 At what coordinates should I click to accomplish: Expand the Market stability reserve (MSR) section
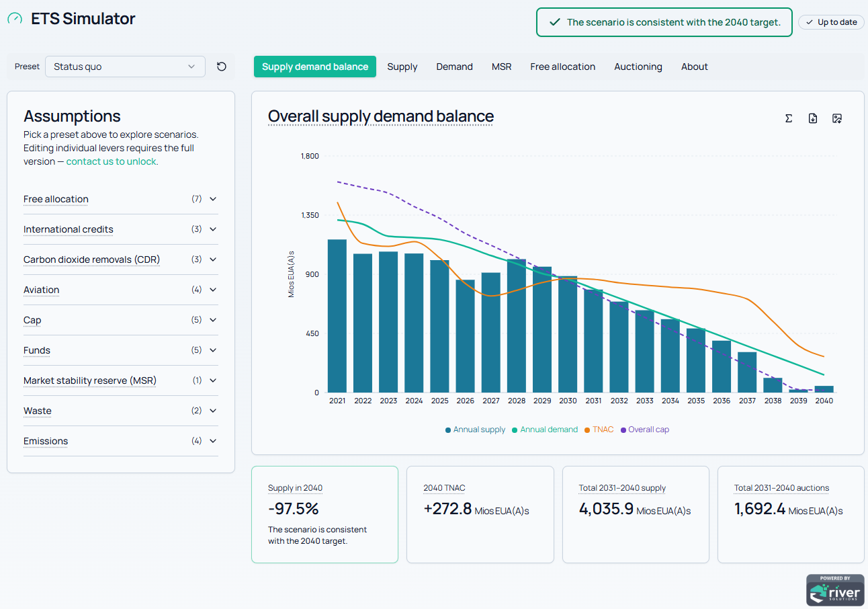tap(121, 380)
